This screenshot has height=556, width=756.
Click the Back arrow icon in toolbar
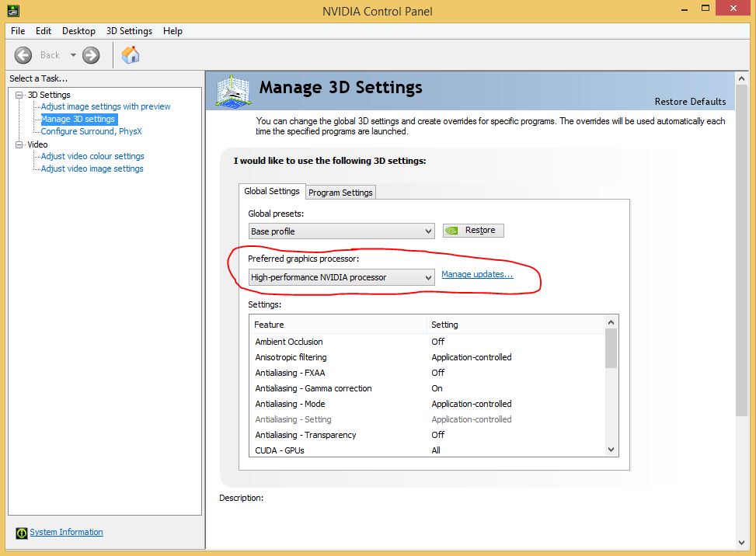[23, 55]
